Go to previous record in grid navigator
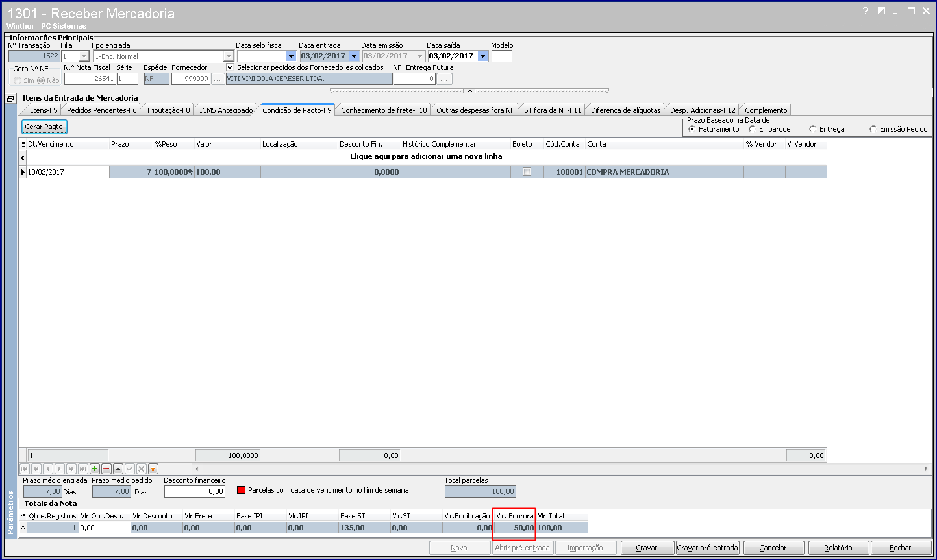This screenshot has height=560, width=937. [x=48, y=469]
